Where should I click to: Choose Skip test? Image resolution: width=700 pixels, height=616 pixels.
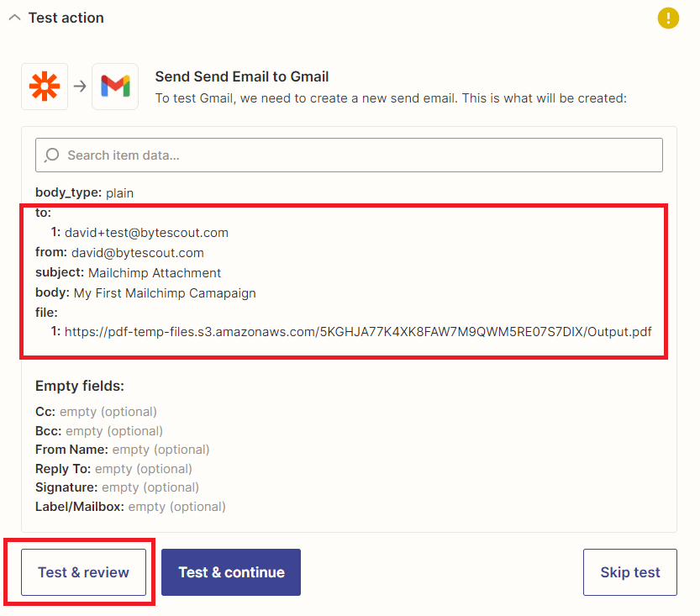629,572
